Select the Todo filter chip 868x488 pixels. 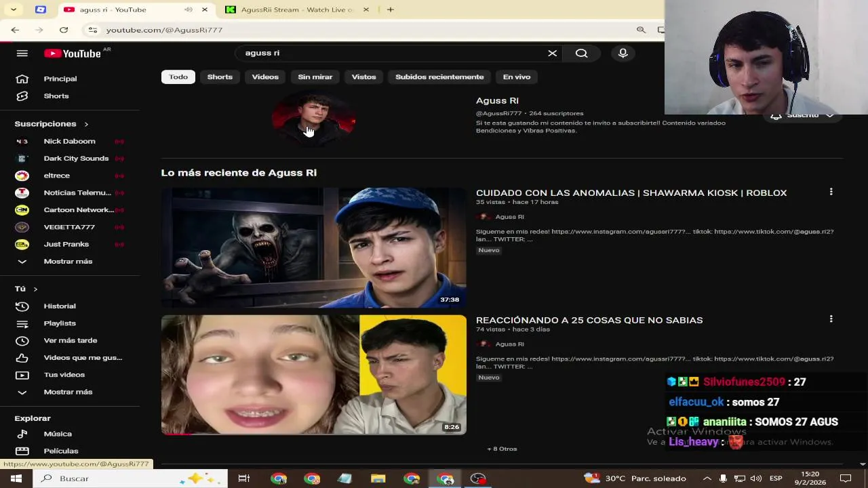coord(178,77)
